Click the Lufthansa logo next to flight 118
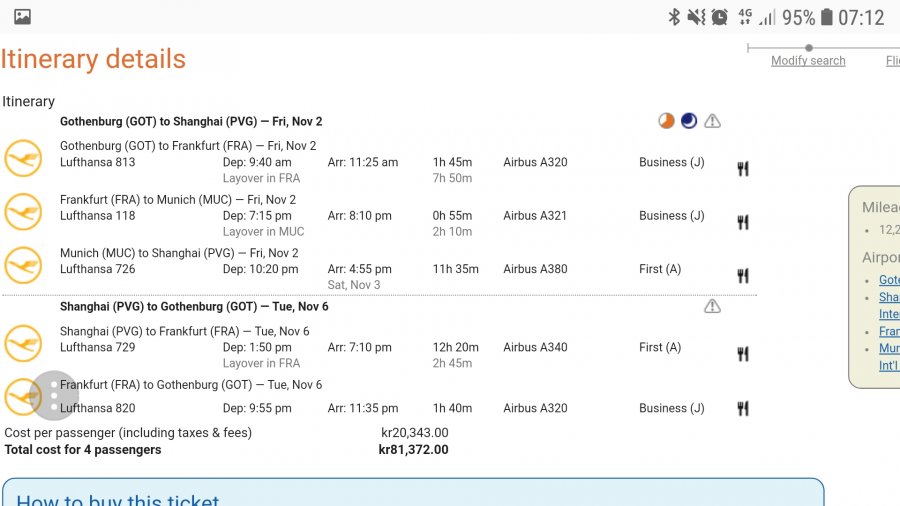The image size is (900, 506). coord(23,212)
